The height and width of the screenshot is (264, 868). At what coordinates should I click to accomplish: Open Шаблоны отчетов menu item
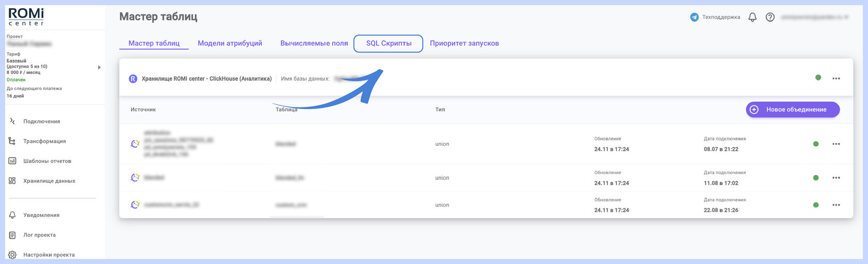tap(47, 161)
